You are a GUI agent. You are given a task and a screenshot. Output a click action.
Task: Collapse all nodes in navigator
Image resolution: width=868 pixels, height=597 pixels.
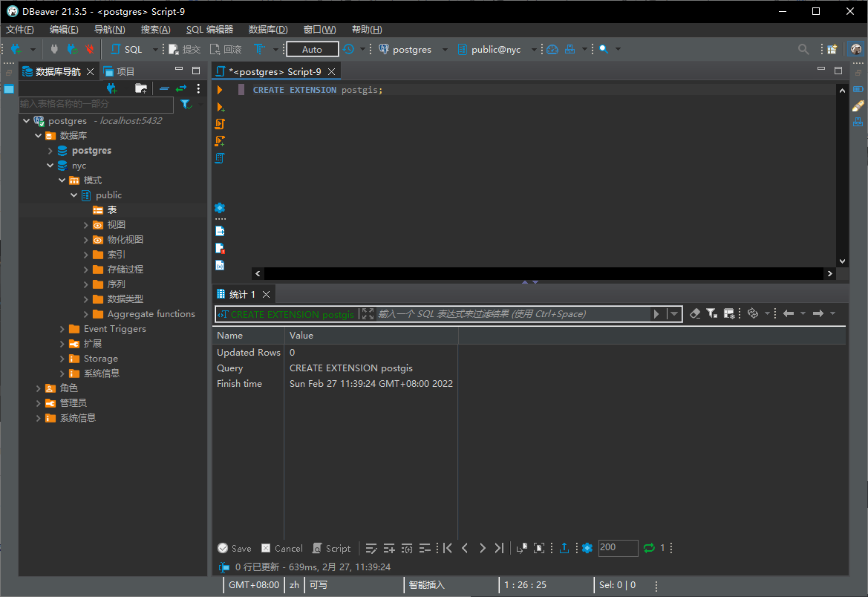164,88
